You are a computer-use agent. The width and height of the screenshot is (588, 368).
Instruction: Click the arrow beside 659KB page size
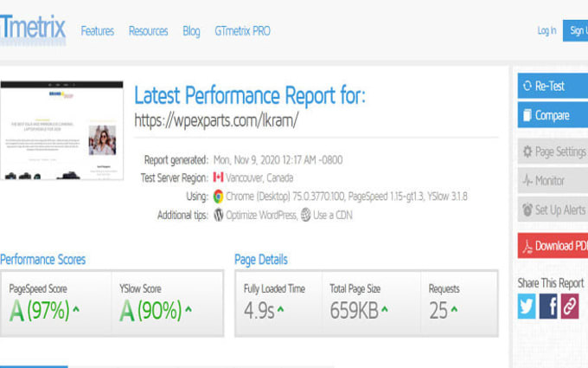point(385,309)
